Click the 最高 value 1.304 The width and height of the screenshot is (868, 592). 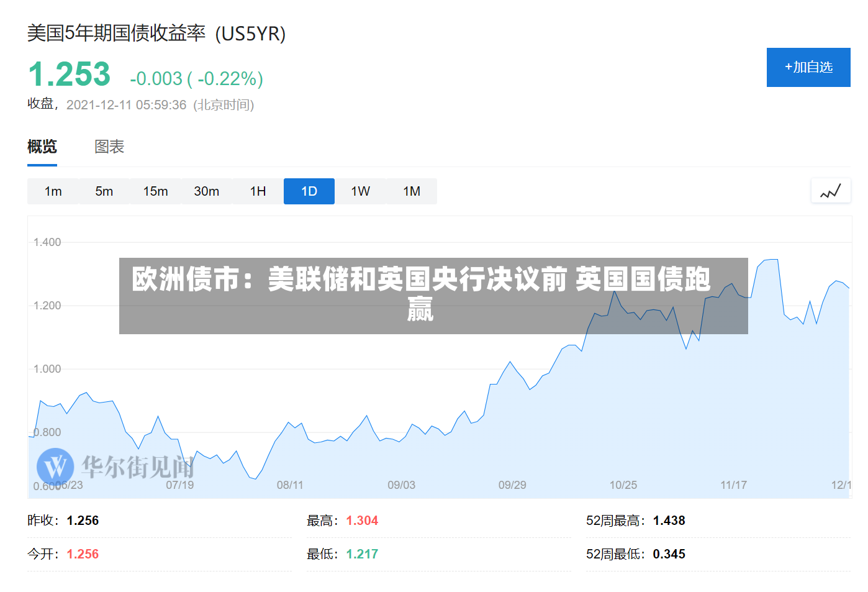tap(362, 521)
